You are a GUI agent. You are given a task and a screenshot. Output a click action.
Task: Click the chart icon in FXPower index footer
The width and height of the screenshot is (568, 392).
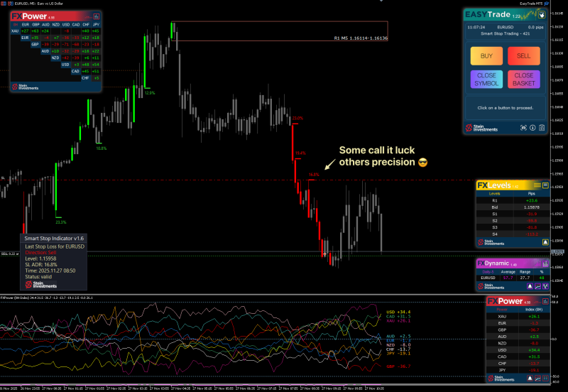[x=537, y=379]
